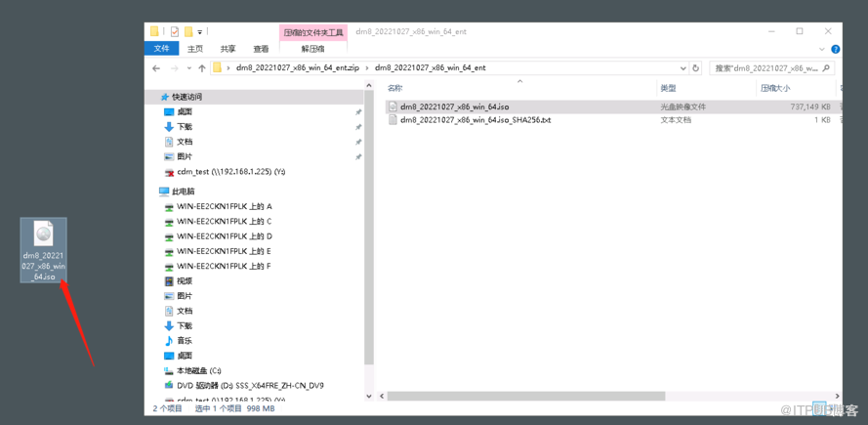Click the properties icon in quick access toolbar
The height and width of the screenshot is (425, 868).
[x=174, y=32]
